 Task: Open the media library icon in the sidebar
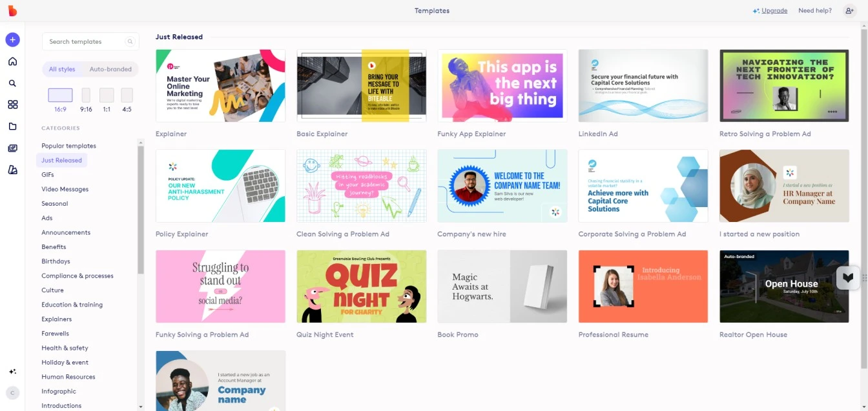12,148
